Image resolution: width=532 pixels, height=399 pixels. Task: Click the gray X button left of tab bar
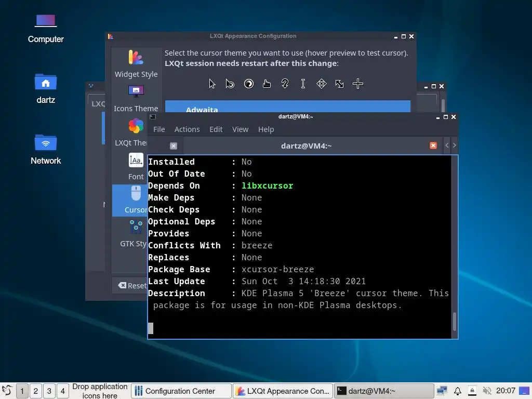pyautogui.click(x=174, y=146)
